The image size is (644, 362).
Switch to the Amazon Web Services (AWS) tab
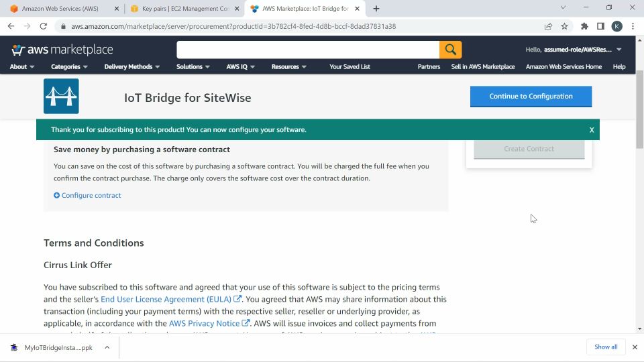60,9
